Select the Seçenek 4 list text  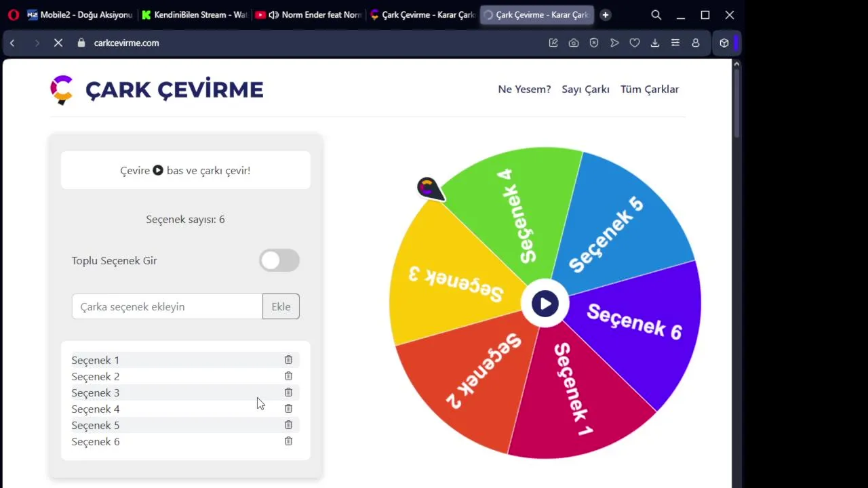click(x=96, y=409)
